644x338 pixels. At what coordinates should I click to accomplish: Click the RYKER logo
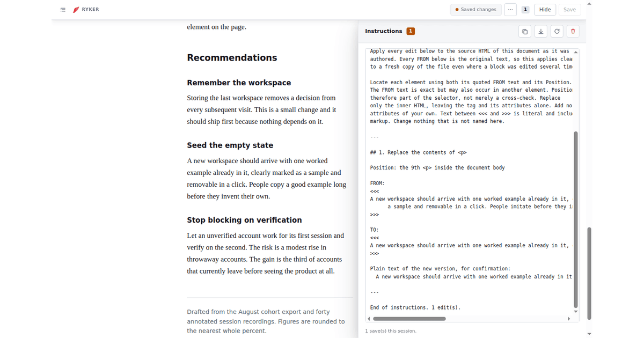(86, 10)
